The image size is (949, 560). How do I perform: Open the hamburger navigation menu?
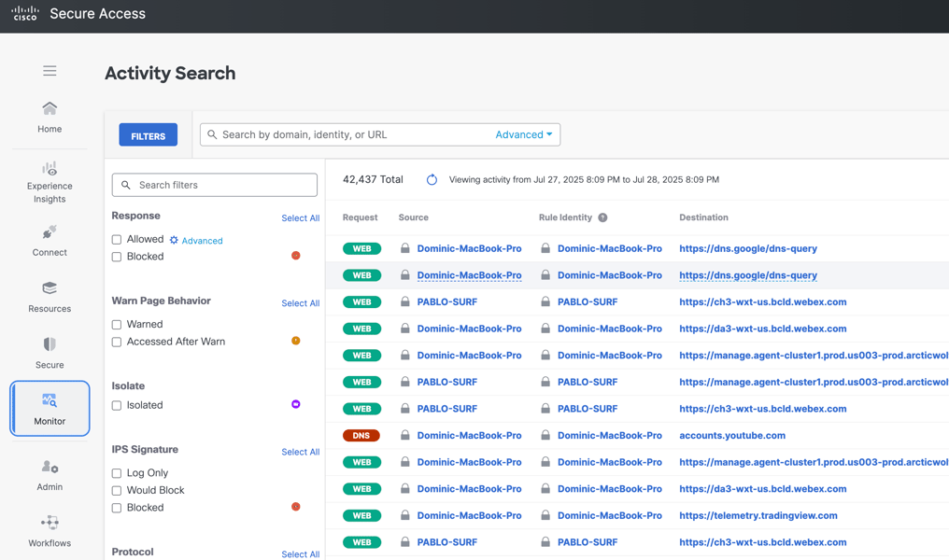pos(50,71)
